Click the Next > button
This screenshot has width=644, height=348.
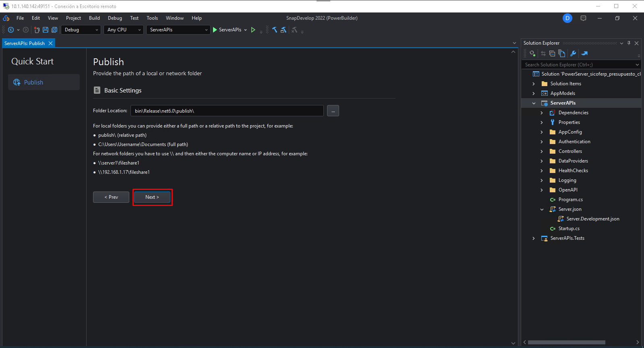[x=152, y=197]
